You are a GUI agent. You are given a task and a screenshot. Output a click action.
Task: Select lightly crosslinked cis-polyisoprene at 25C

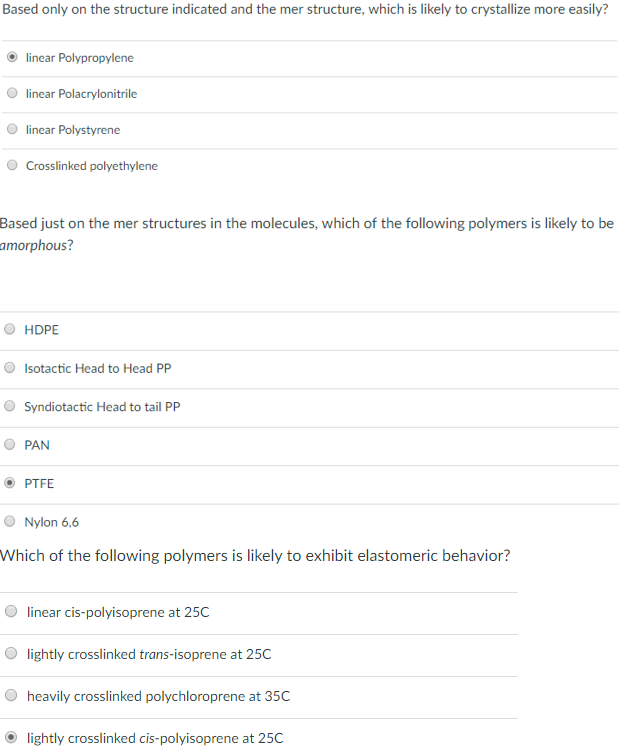point(12,738)
